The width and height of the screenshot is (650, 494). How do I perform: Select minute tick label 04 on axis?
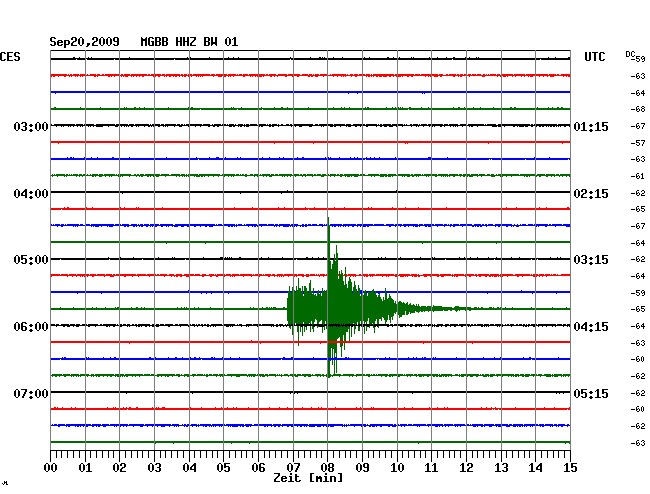click(x=189, y=467)
